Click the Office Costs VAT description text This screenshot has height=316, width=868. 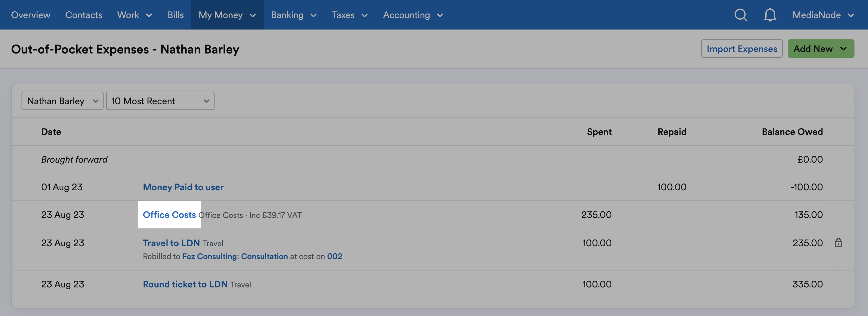point(250,215)
